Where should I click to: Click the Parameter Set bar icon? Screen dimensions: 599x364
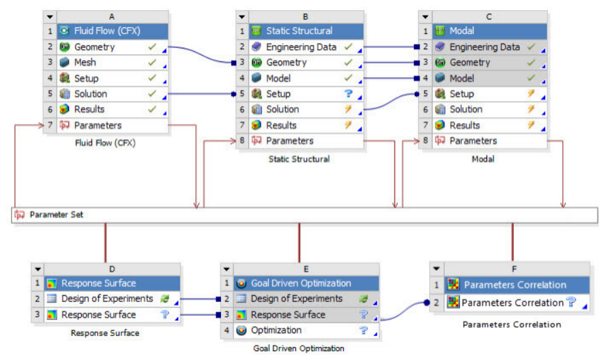click(20, 215)
